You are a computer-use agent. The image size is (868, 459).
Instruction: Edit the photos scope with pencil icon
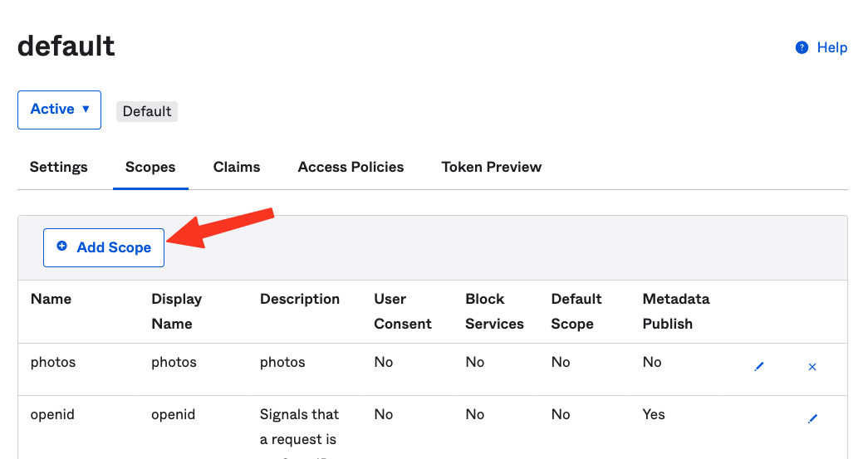pyautogui.click(x=759, y=366)
